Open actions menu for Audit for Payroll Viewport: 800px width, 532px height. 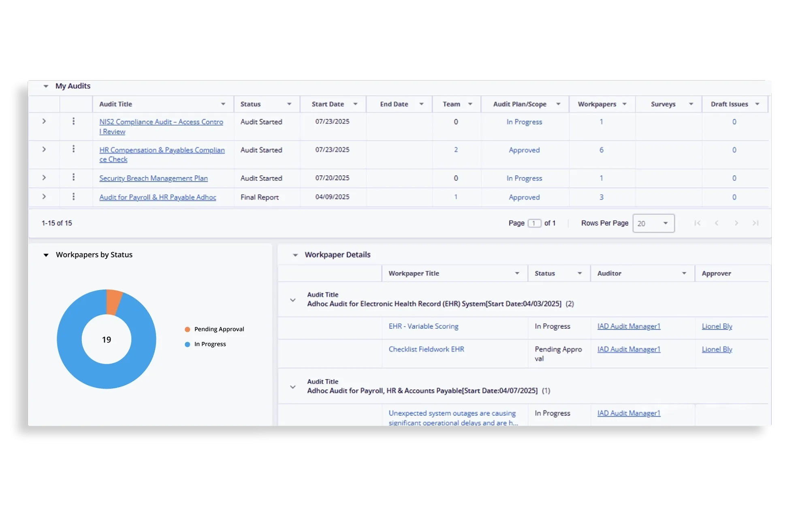point(73,197)
